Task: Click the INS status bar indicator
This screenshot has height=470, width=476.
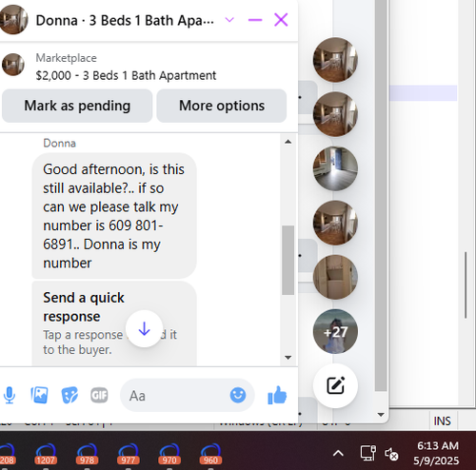Action: point(442,421)
